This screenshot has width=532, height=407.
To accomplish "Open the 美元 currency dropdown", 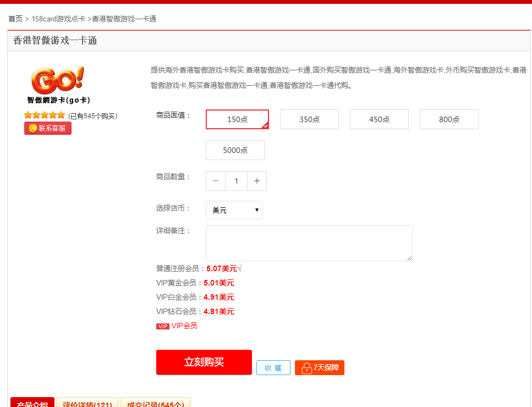I will coord(234,210).
